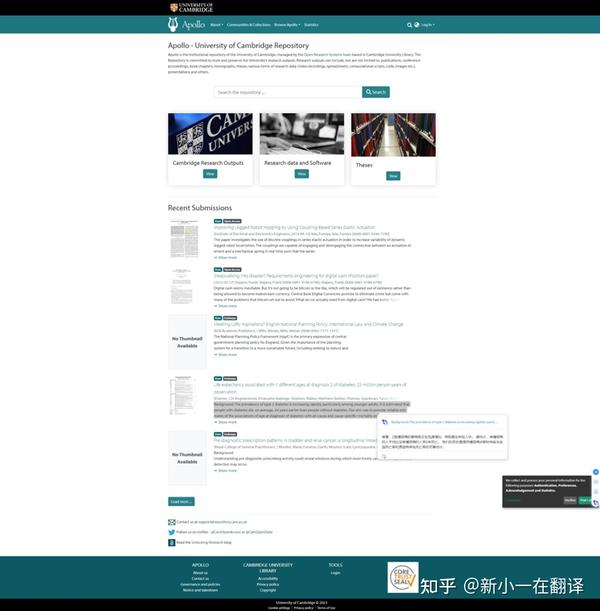
Task: Open the legged robot hopping article title
Action: click(x=294, y=227)
